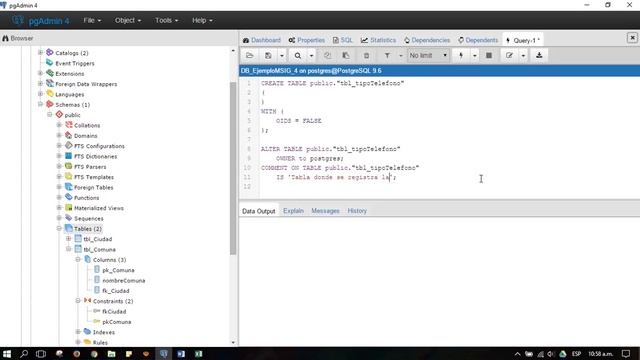Download results with the download icon
Screen dimensions: 640x360
tap(539, 56)
